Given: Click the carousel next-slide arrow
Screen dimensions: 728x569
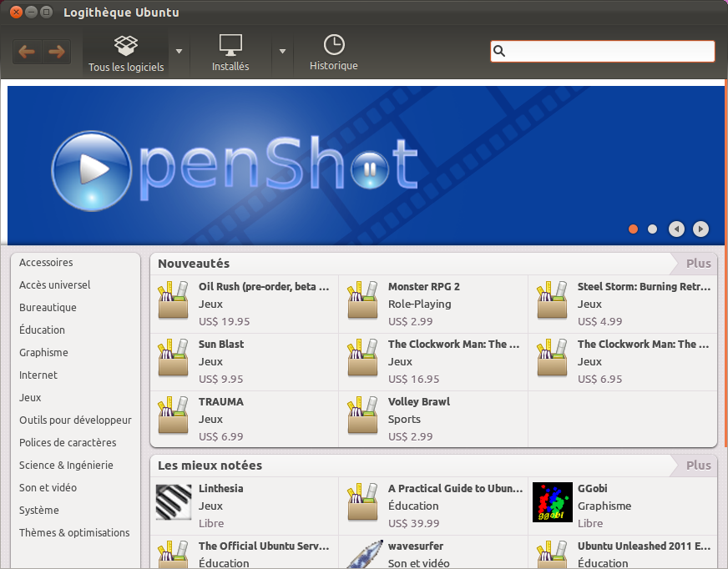Looking at the screenshot, I should point(700,229).
